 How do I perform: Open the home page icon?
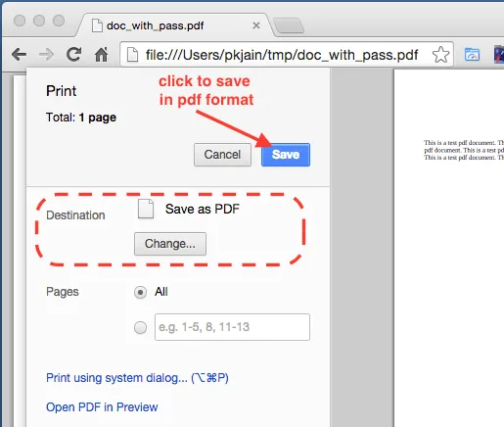102,54
